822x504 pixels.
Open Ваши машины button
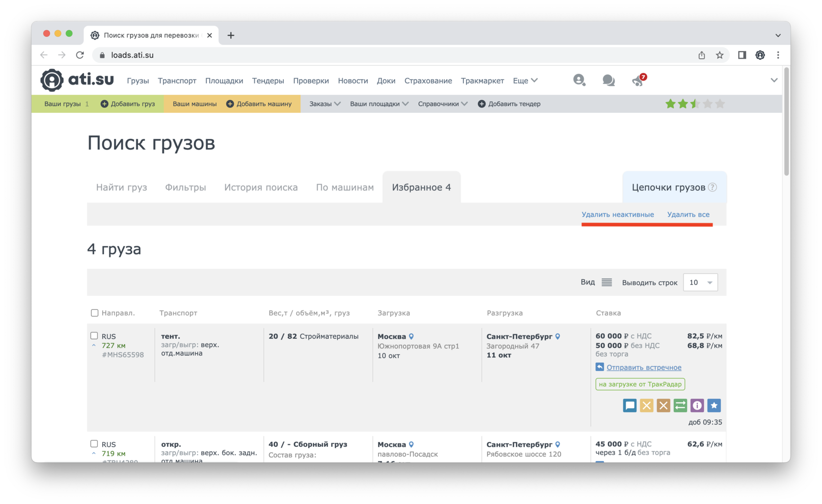click(194, 104)
